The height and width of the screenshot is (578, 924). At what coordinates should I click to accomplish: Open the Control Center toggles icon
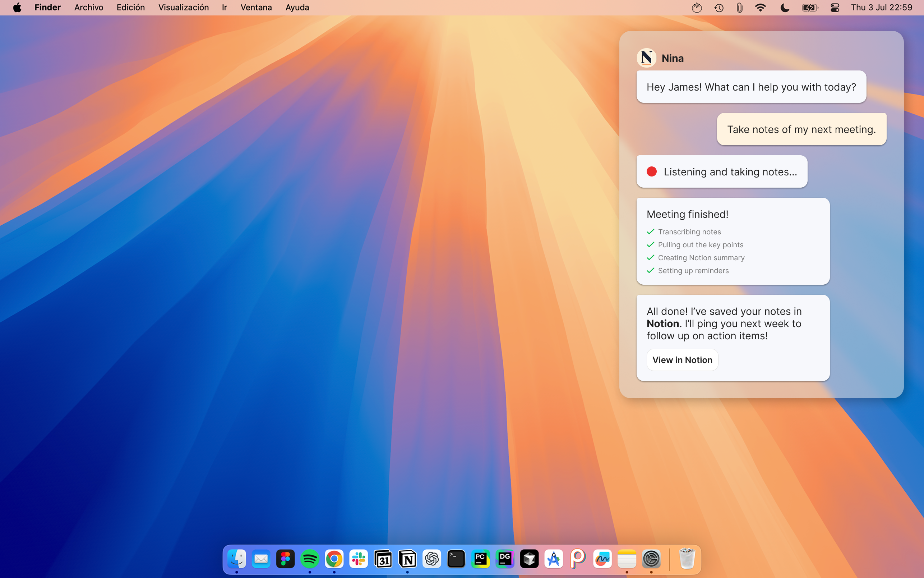pyautogui.click(x=835, y=8)
